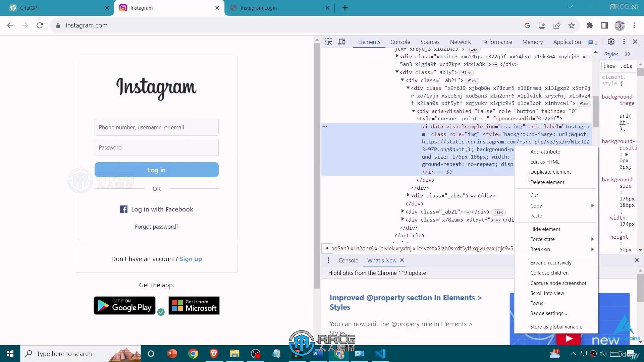
Task: Close the ChatGPT tab
Action: pyautogui.click(x=107, y=8)
